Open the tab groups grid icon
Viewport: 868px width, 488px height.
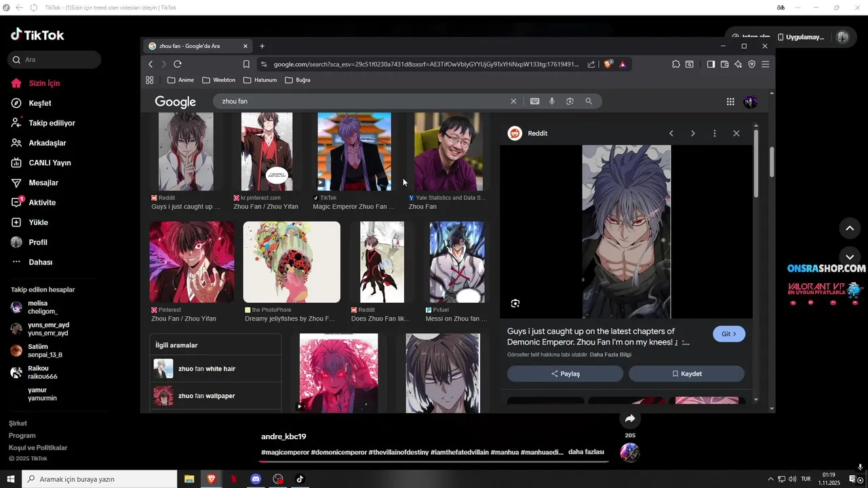click(x=150, y=80)
